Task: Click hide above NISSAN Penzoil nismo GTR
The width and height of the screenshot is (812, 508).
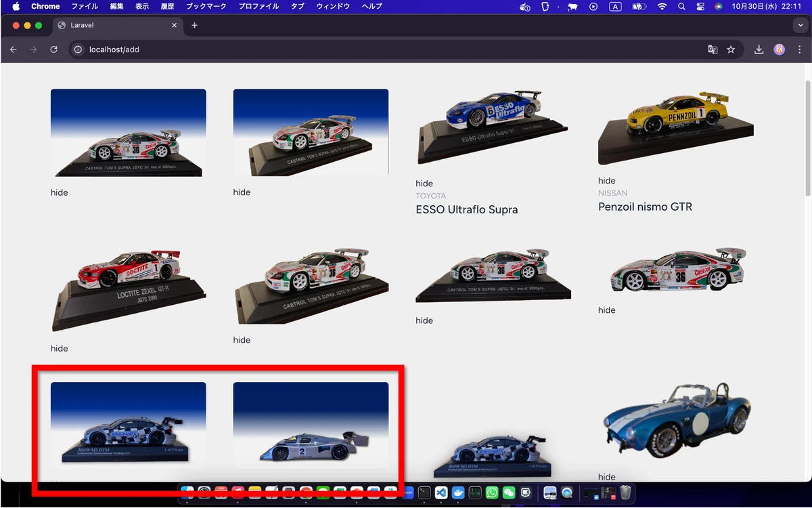Action: coord(607,181)
